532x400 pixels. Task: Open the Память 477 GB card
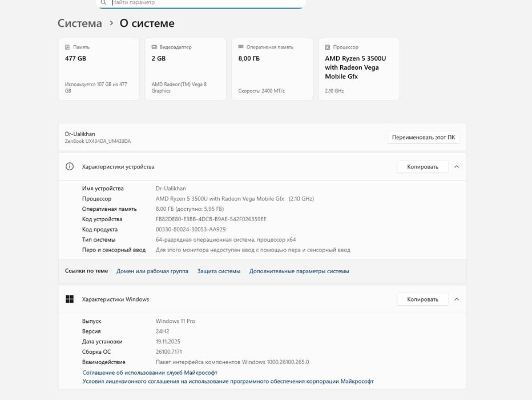[x=99, y=69]
